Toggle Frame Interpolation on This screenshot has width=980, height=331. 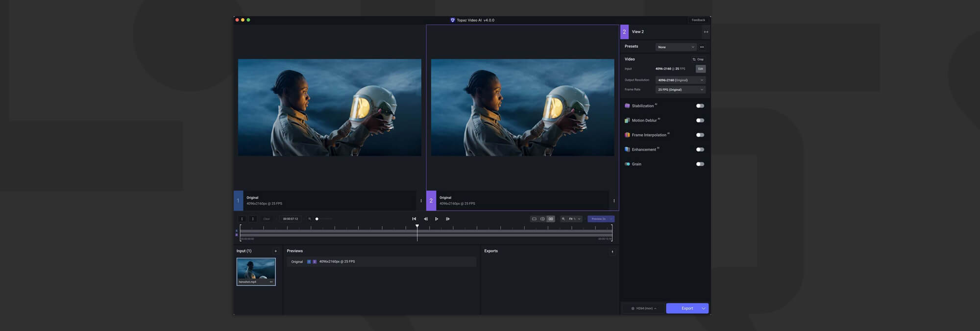[700, 135]
